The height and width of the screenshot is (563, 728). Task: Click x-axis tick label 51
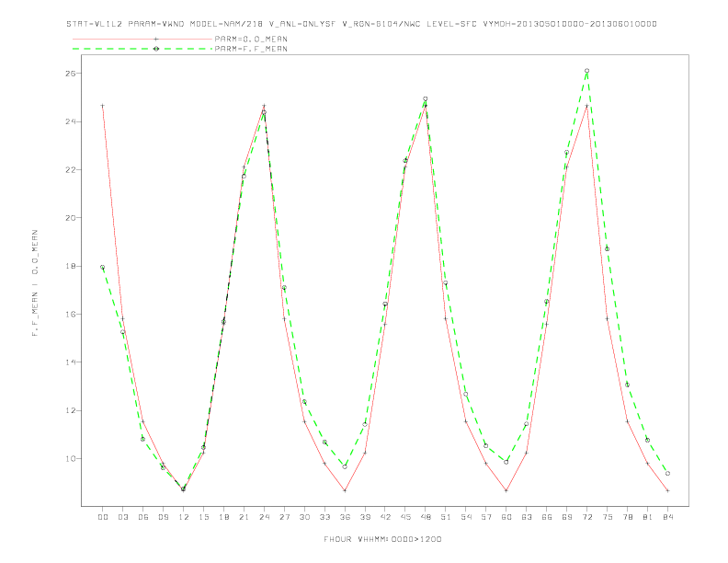click(x=446, y=517)
